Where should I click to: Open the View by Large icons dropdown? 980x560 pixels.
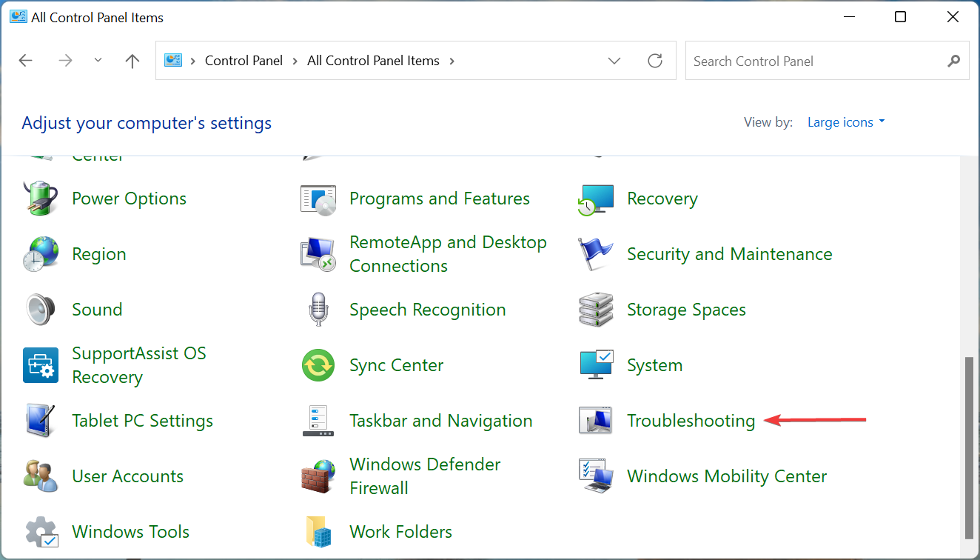(x=846, y=123)
